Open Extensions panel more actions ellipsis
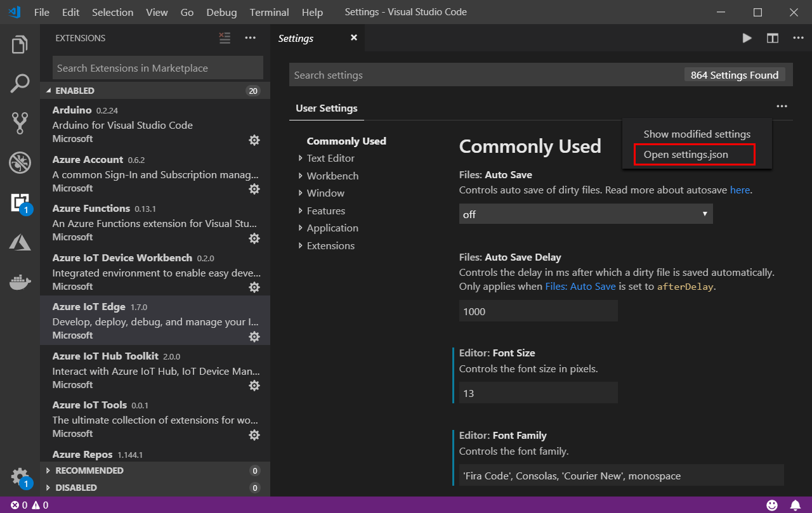Image resolution: width=812 pixels, height=513 pixels. coord(251,38)
